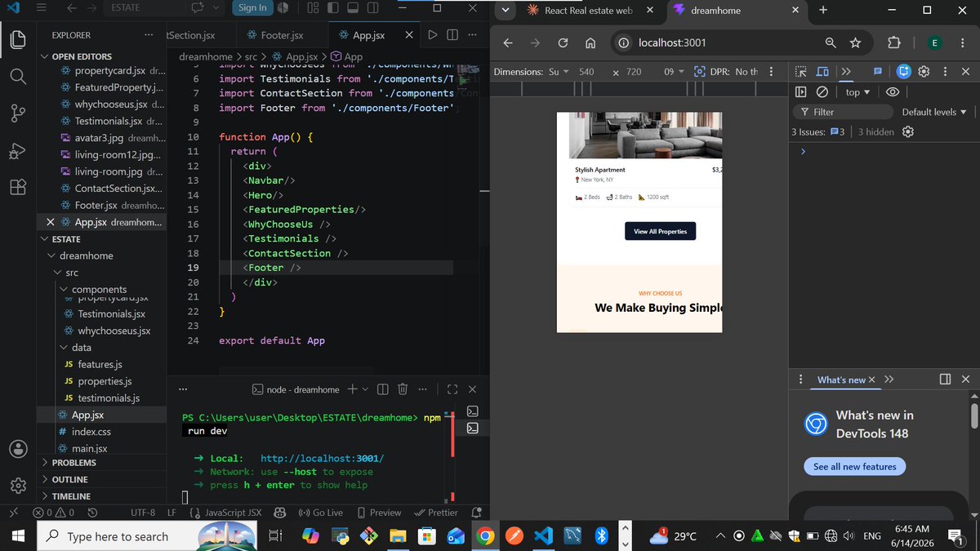The height and width of the screenshot is (551, 980).
Task: Click Go Live in the status bar
Action: click(320, 513)
